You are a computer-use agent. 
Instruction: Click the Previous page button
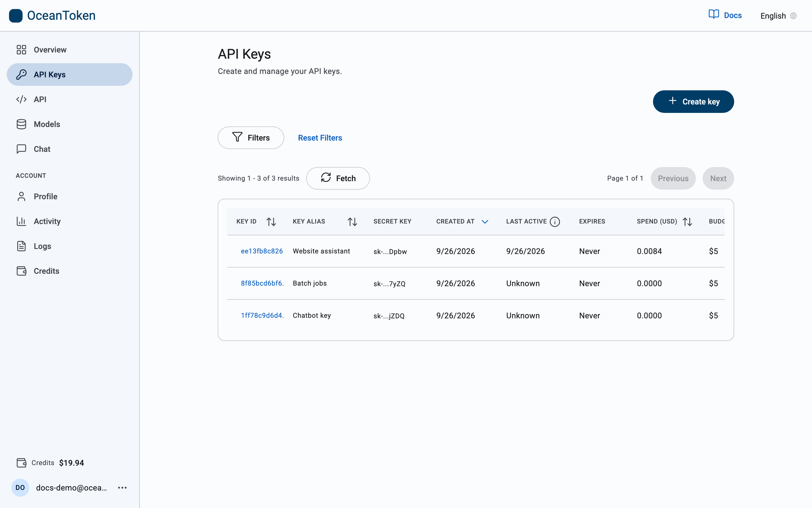673,178
